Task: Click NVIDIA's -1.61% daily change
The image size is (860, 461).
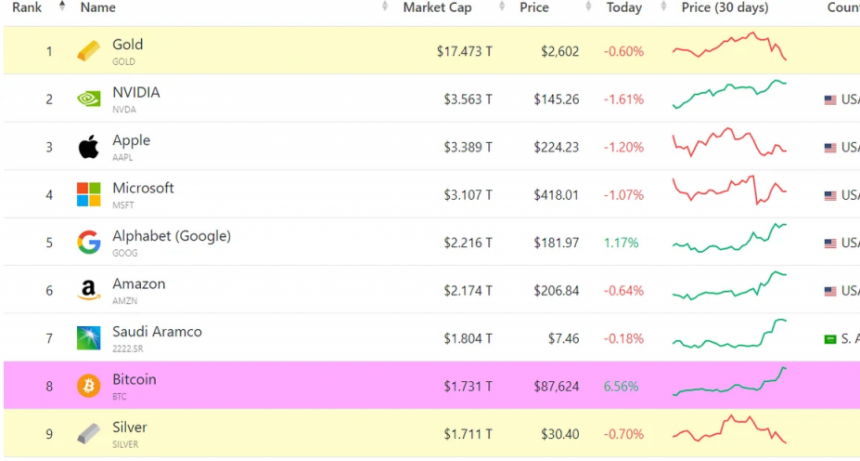Action: pyautogui.click(x=624, y=99)
